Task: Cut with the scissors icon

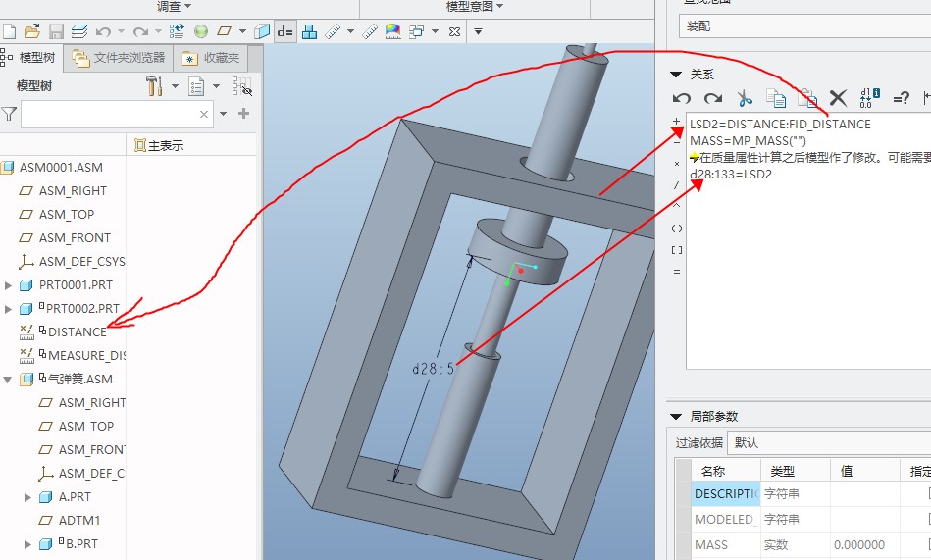Action: click(745, 98)
